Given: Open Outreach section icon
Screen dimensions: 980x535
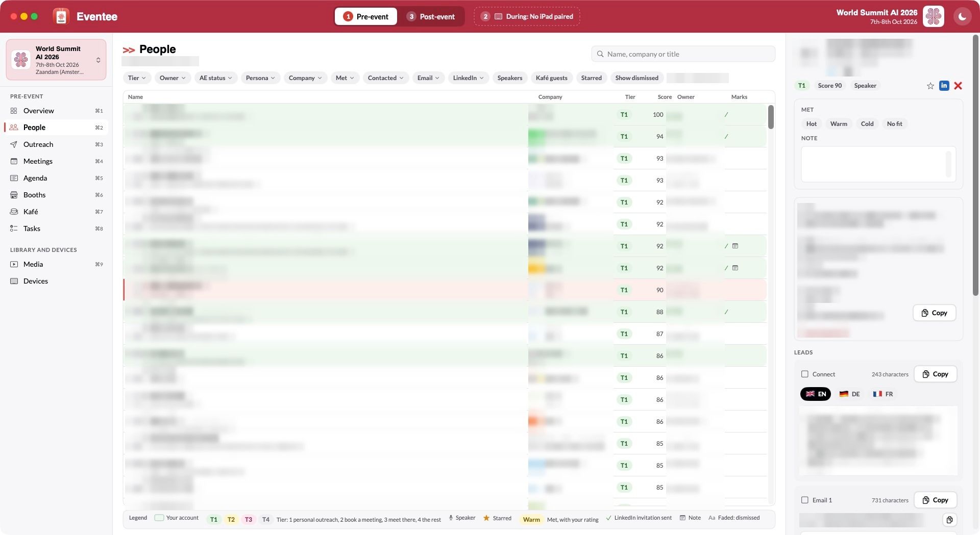Looking at the screenshot, I should tap(14, 144).
